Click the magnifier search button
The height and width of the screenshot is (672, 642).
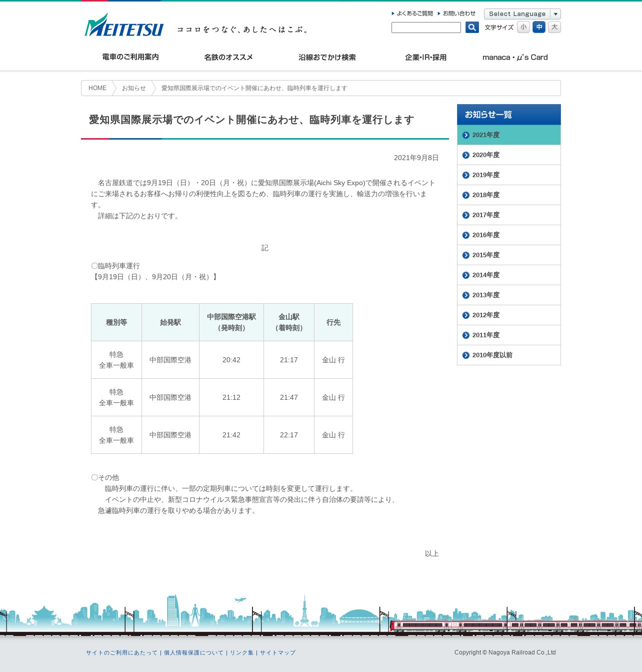tap(472, 28)
